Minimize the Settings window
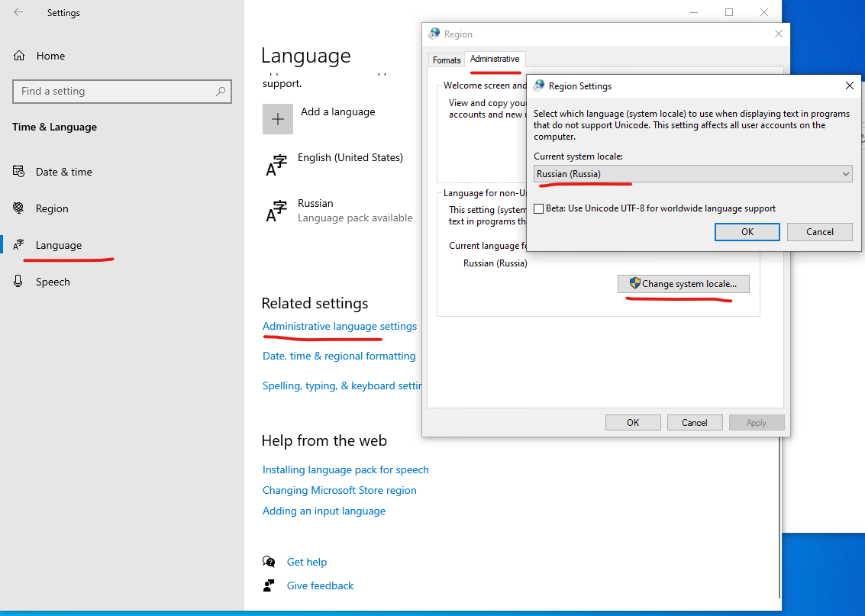Screen dimensions: 865x616 click(694, 12)
